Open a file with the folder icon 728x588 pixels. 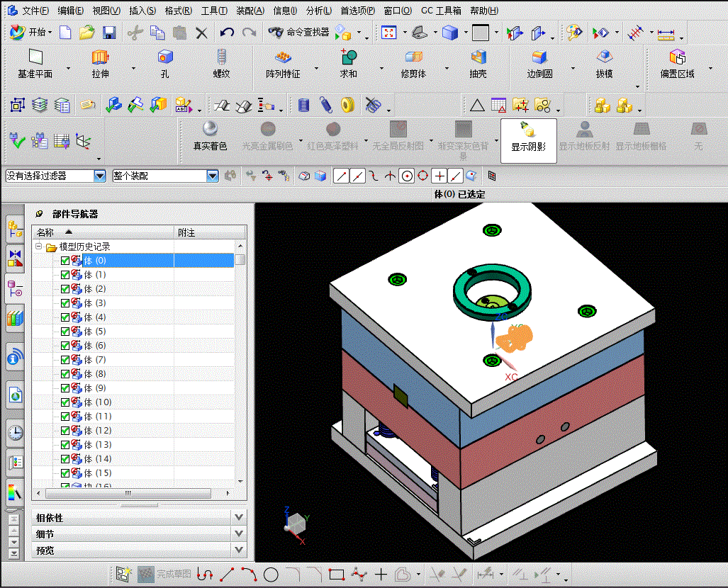86,33
